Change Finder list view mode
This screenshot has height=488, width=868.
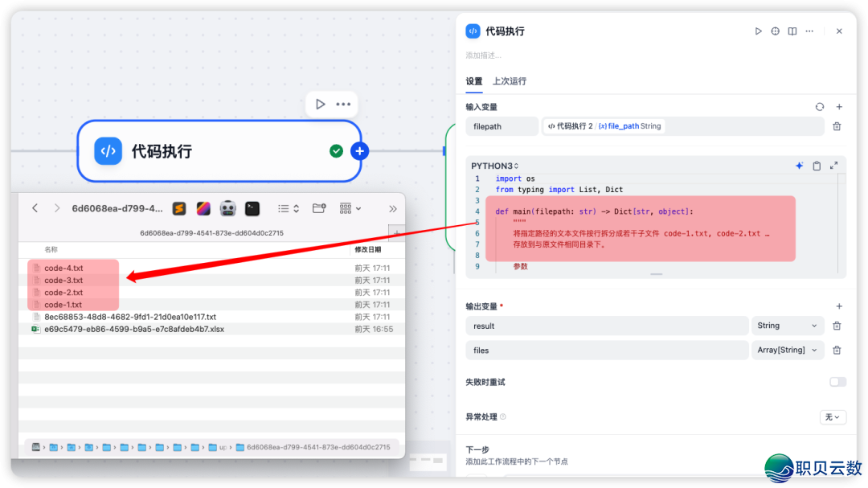click(x=289, y=209)
